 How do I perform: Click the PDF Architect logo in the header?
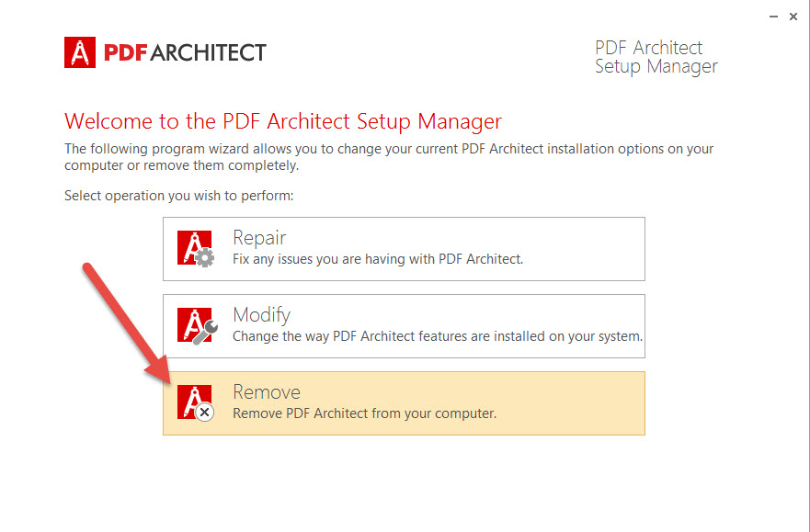point(164,52)
